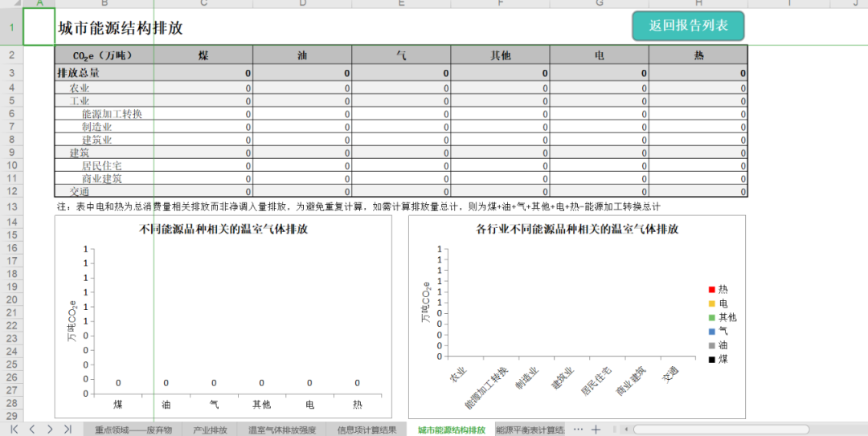The image size is (868, 436).
Task: Click the 煤 column header cell
Action: coord(203,55)
